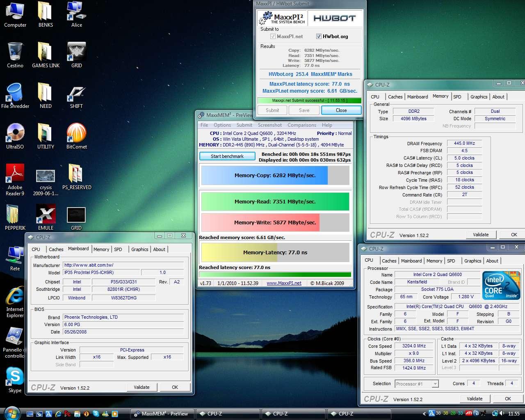The image size is (525, 420).
Task: Click the Skype quick launch icon
Action: 96,414
